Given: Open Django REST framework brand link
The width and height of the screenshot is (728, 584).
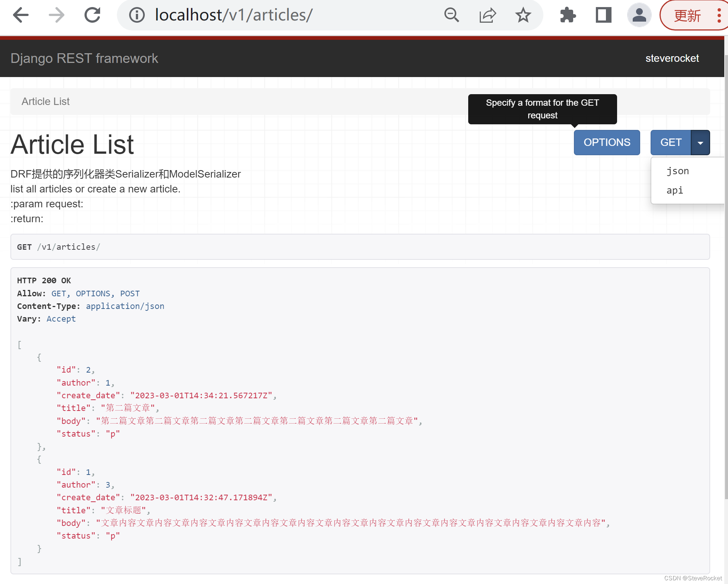Looking at the screenshot, I should [x=84, y=58].
